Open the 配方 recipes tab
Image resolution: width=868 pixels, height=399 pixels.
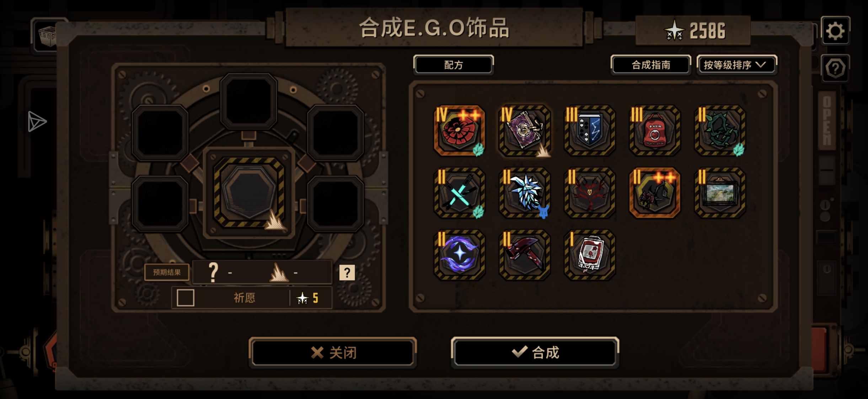click(454, 65)
